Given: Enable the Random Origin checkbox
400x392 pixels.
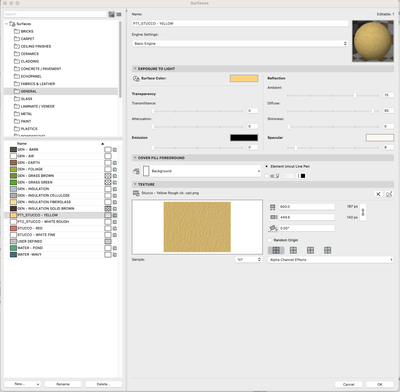Looking at the screenshot, I should (x=270, y=240).
